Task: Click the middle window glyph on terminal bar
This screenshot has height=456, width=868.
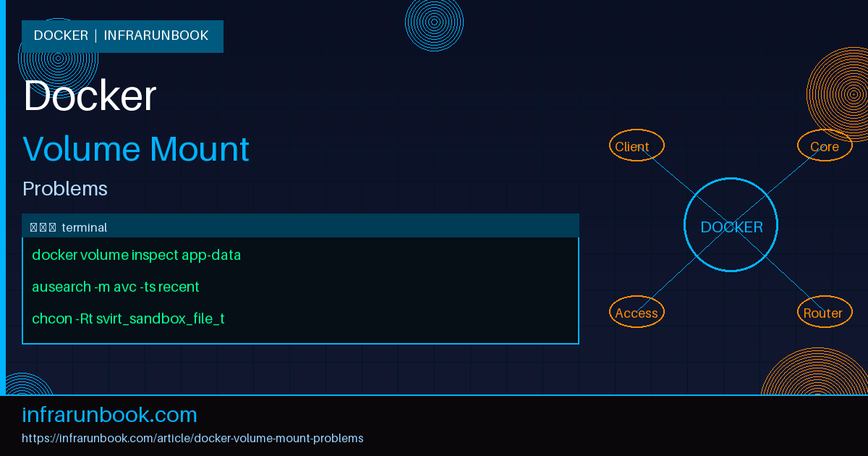Action: coord(45,227)
